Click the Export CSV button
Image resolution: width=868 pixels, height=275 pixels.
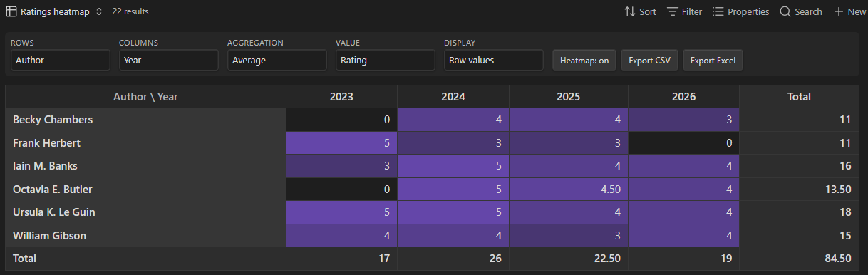click(x=650, y=61)
